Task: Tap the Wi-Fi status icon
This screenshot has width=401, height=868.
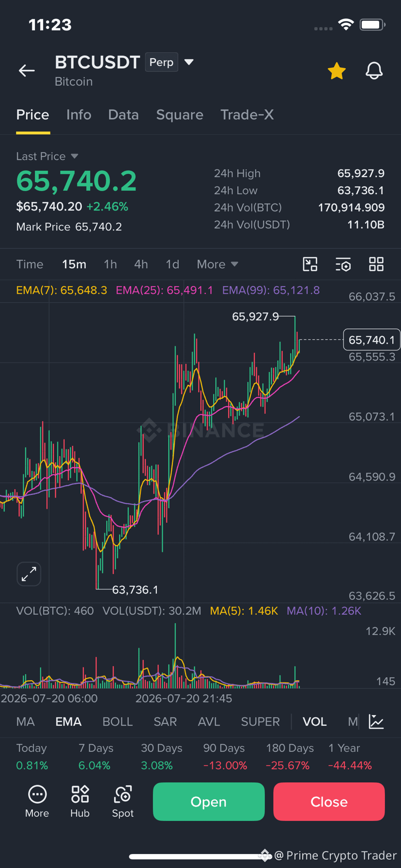Action: (346, 25)
